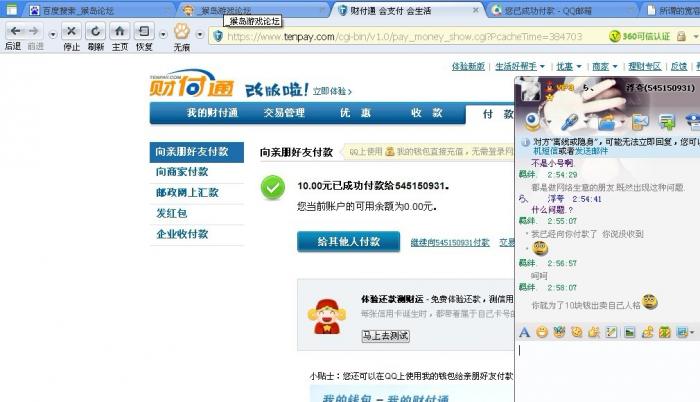Open dropdown arrow beside back/forward buttons
This screenshot has width=700, height=402.
53,34
